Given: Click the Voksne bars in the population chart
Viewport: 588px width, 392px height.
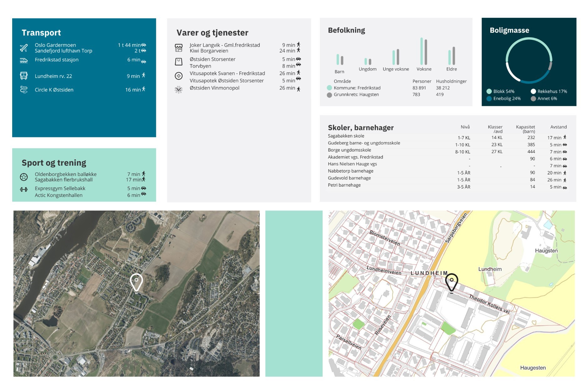Looking at the screenshot, I should (x=424, y=51).
